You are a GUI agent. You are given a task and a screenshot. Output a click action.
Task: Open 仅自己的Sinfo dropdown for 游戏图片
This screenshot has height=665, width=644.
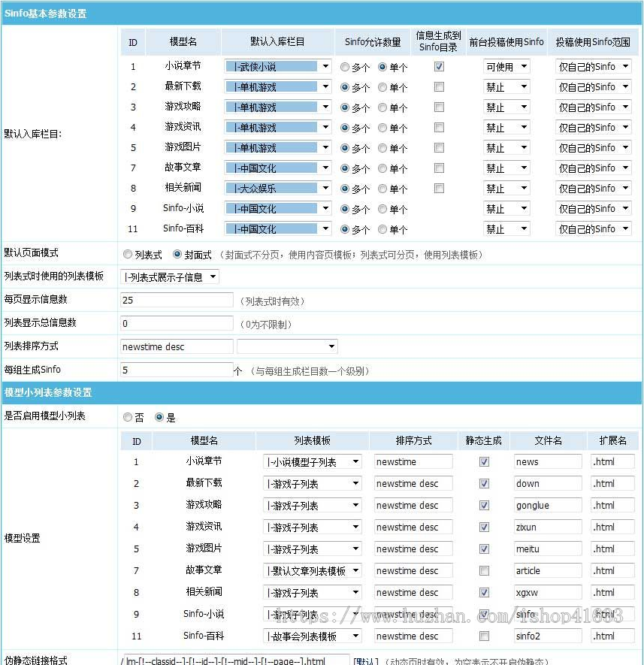pos(593,147)
